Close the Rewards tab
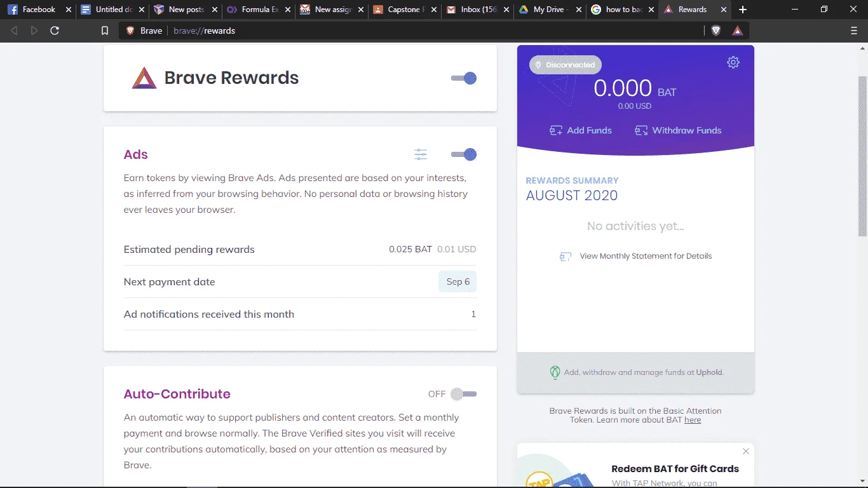 724,10
